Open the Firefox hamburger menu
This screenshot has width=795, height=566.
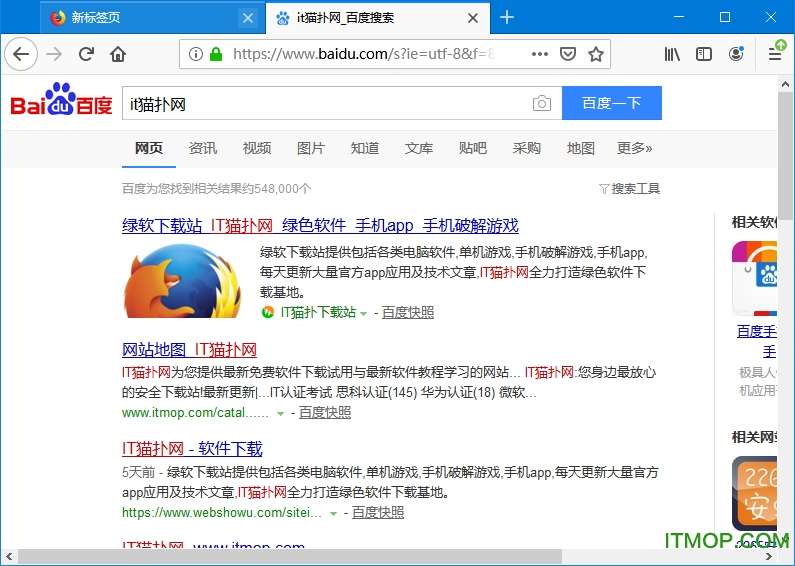click(775, 54)
